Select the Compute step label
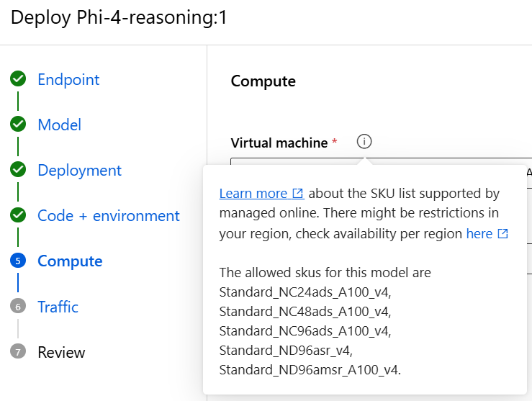 (x=70, y=261)
